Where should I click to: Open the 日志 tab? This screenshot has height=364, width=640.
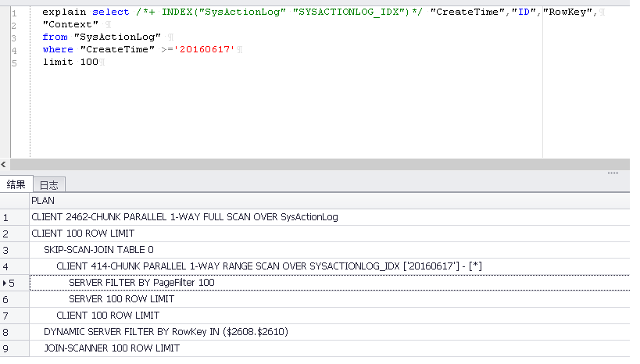(x=48, y=184)
